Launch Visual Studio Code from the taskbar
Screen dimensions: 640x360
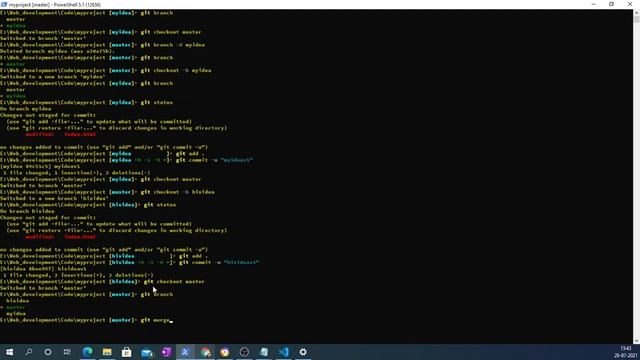click(283, 352)
